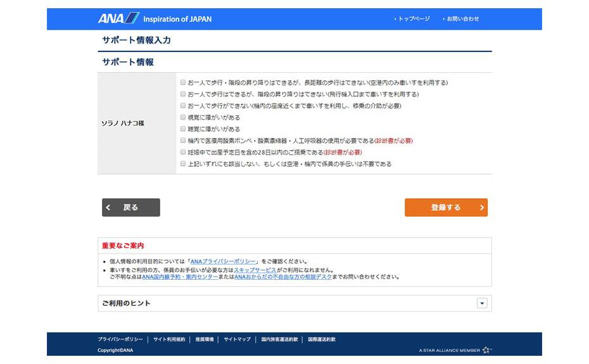Open お問い合わせ in the header
The height and width of the screenshot is (364, 589).
[462, 19]
